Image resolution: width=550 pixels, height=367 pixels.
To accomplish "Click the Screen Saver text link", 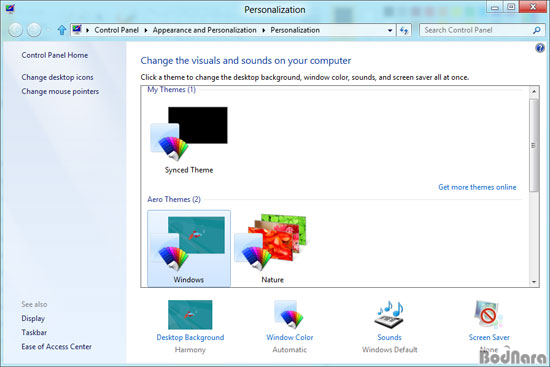I will (x=489, y=337).
